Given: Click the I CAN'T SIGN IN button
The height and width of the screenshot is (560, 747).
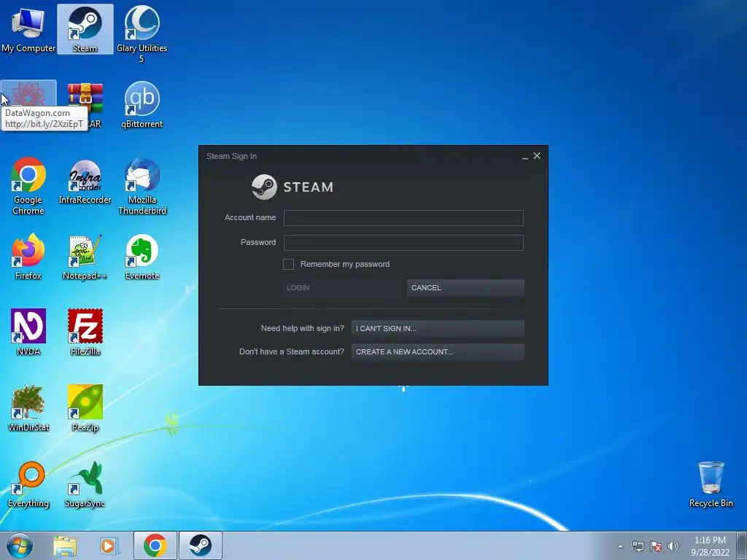Looking at the screenshot, I should [438, 329].
